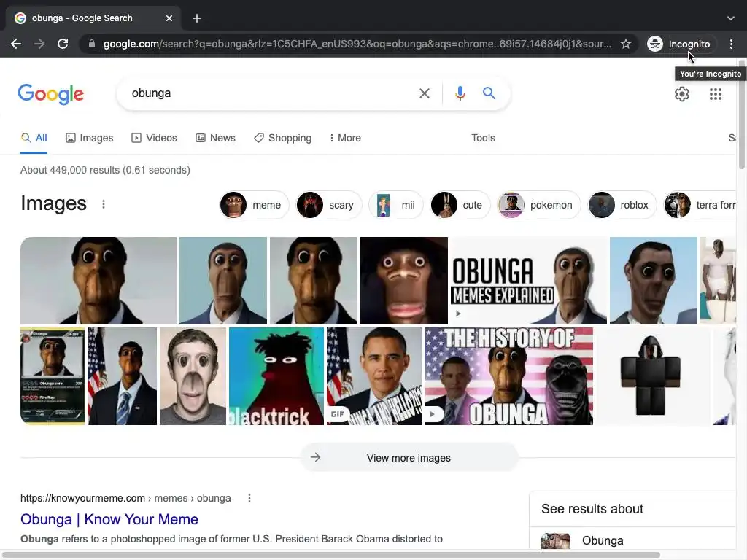This screenshot has height=560, width=747.
Task: Open the blacktrick image thumbnail
Action: click(276, 376)
